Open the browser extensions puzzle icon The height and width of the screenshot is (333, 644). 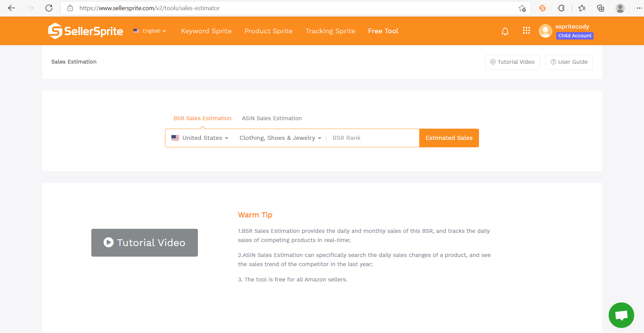coord(562,8)
